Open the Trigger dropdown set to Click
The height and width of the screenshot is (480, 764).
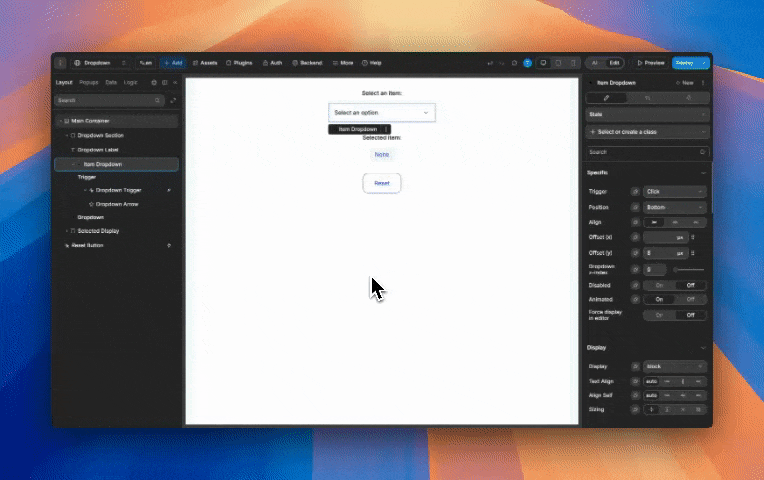(674, 192)
